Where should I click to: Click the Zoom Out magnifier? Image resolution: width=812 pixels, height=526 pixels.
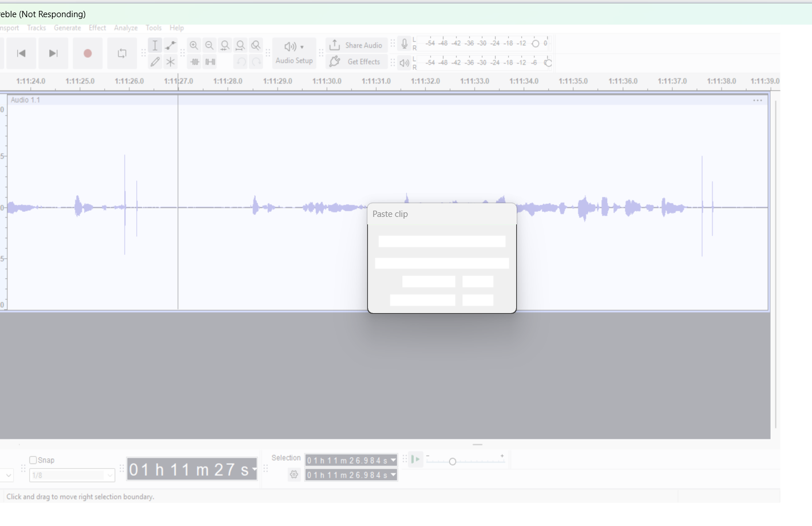tap(209, 45)
